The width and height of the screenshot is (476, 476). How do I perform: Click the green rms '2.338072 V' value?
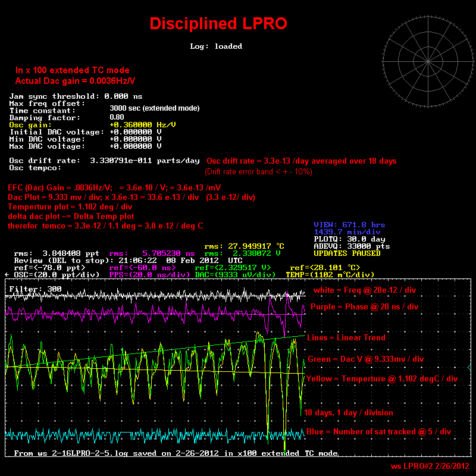coord(256,253)
